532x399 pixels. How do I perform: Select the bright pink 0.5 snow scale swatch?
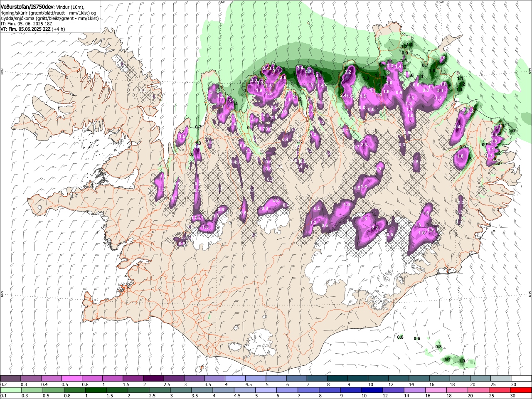pos(72,379)
